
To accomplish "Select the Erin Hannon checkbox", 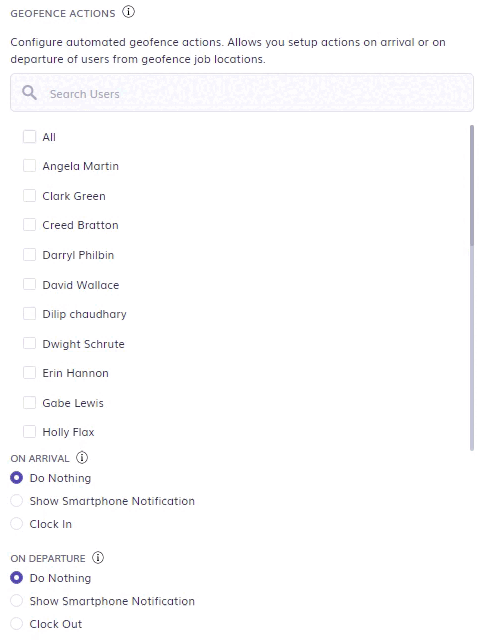I will [x=29, y=373].
